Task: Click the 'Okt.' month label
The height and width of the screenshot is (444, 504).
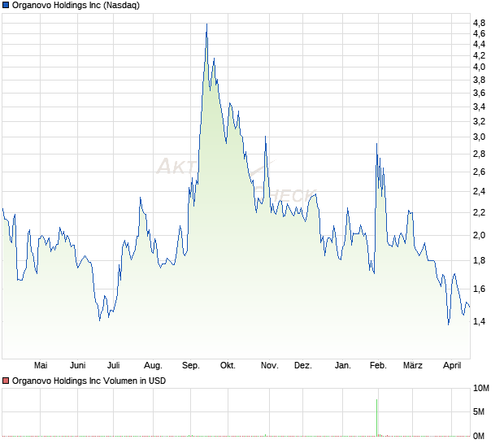Action: [228, 365]
